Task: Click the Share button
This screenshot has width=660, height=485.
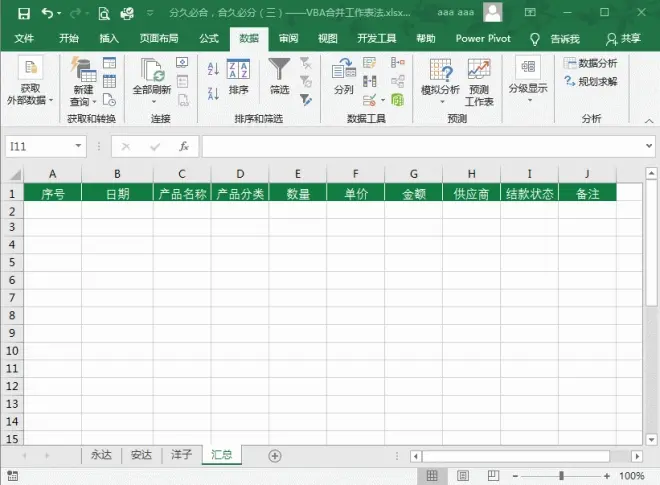Action: [623, 39]
